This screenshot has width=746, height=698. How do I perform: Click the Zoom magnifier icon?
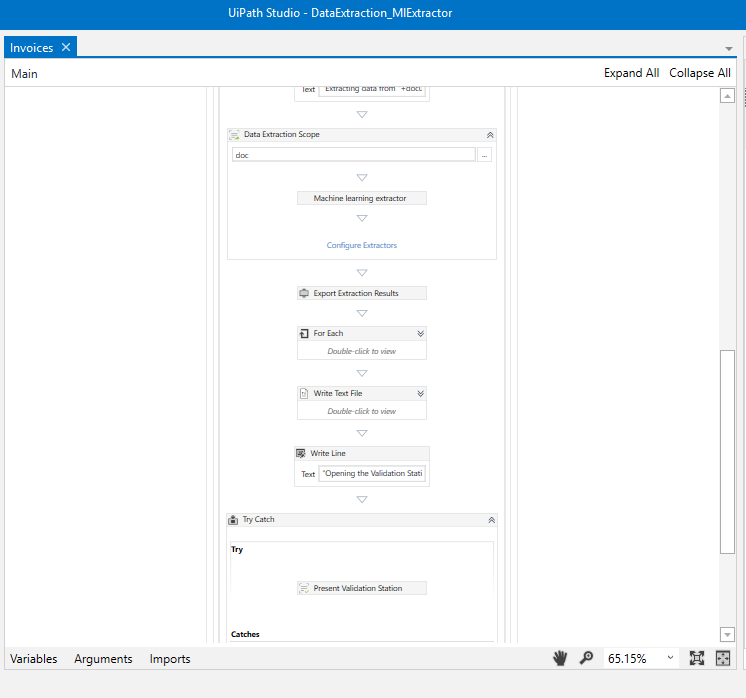point(586,658)
